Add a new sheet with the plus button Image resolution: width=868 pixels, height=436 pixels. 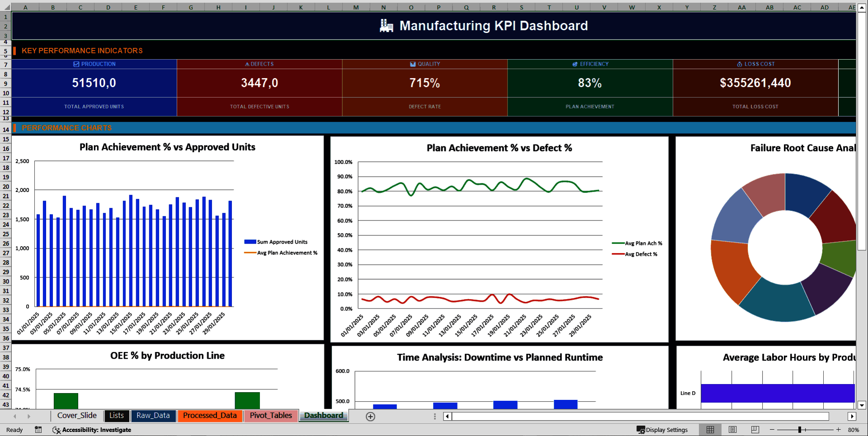click(x=371, y=417)
